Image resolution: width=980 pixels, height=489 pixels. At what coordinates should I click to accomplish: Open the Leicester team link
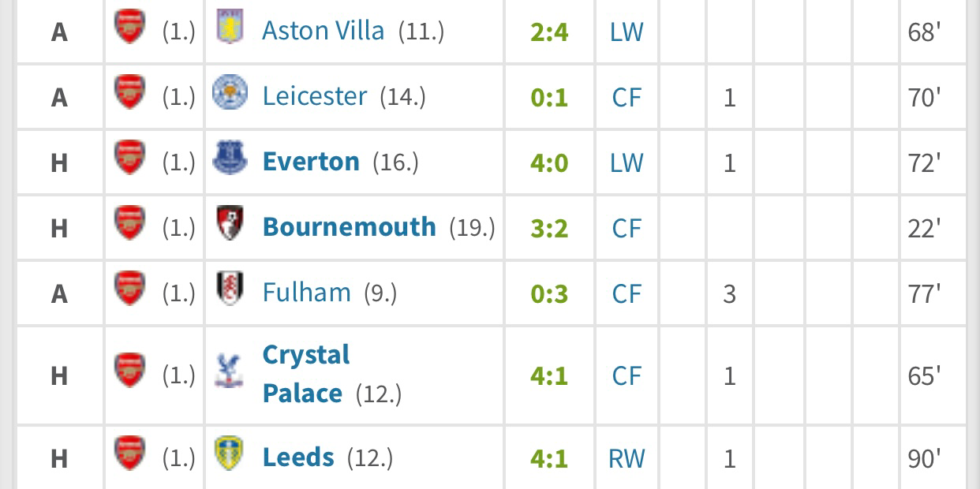315,96
